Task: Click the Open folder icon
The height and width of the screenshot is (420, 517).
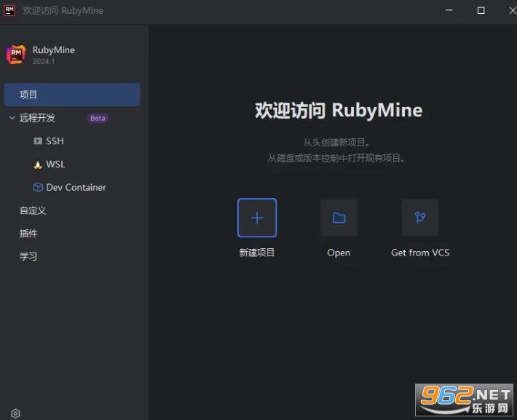Action: (339, 218)
